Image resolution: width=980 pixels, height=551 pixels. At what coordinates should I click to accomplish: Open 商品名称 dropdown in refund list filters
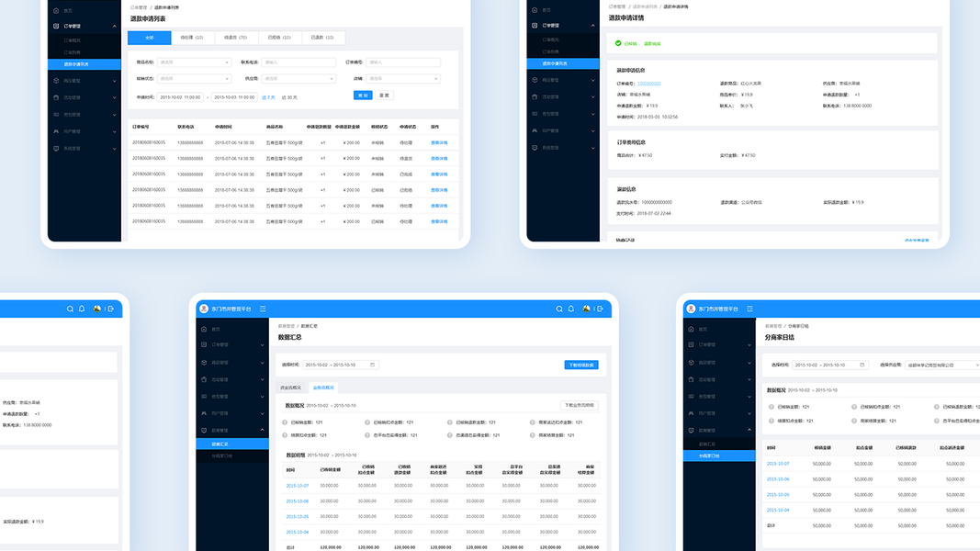(194, 62)
